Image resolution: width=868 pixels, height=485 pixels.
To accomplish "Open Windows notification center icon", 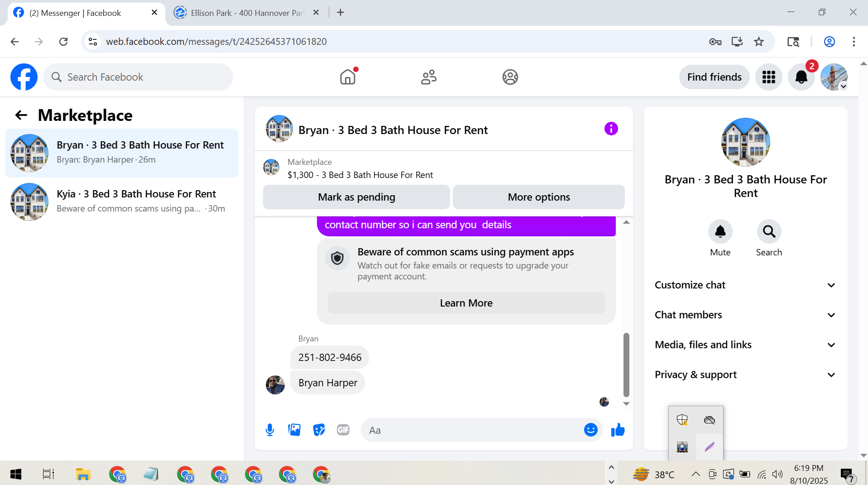I will coord(847,475).
